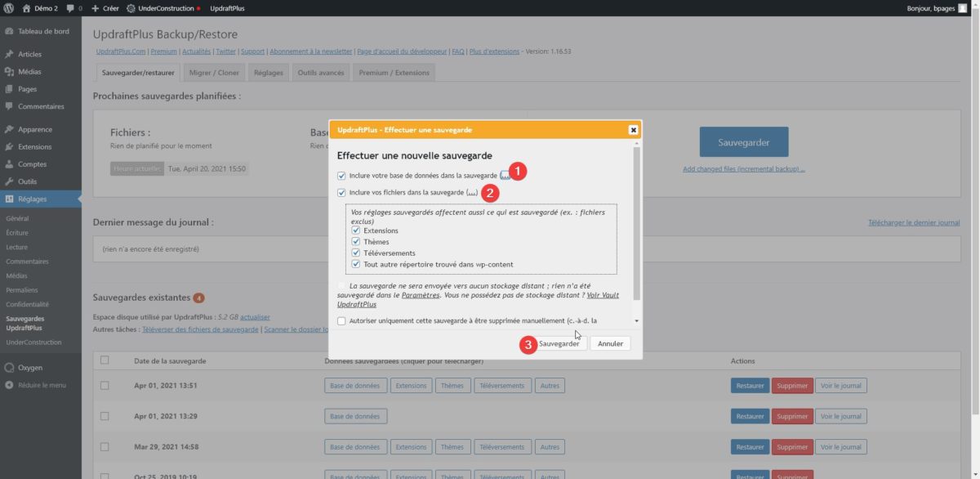Click Réduire le menu collapse icon
Screen dimensions: 980x479
[x=9, y=385]
